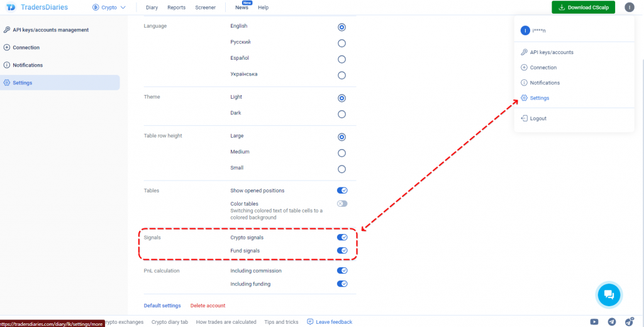Turn off the Including funding toggle
The image size is (644, 327).
click(x=342, y=284)
